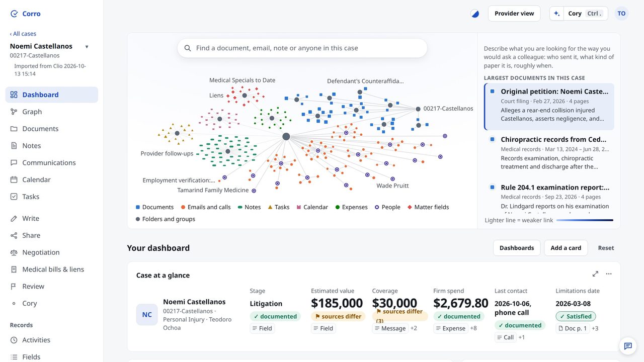Viewport: 644px width, 362px height.
Task: Open the Doc p. 1 source chip
Action: click(x=573, y=328)
